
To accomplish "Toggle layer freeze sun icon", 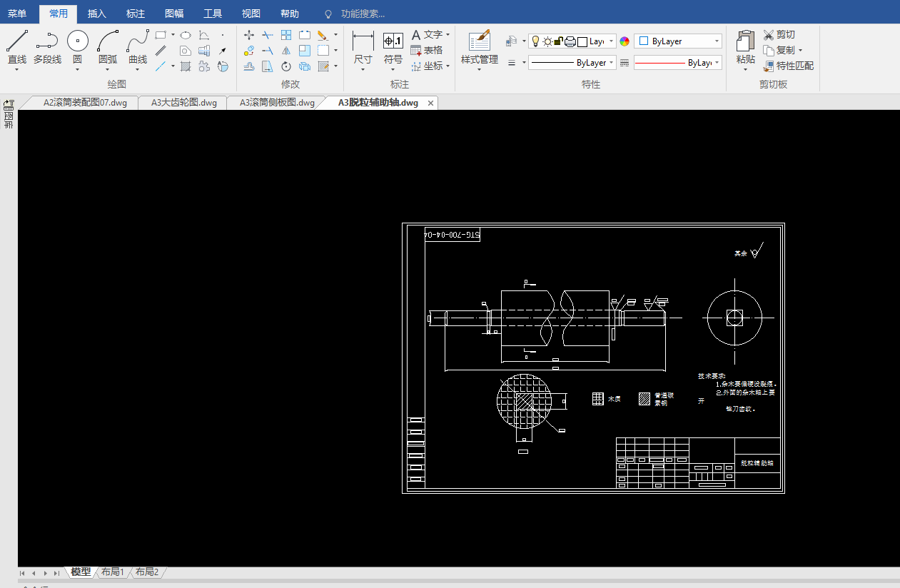I will [547, 41].
